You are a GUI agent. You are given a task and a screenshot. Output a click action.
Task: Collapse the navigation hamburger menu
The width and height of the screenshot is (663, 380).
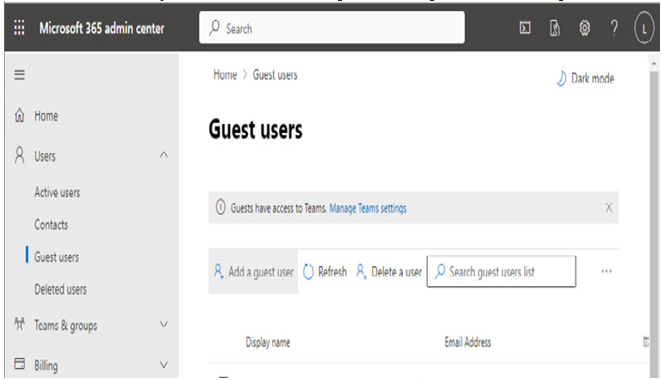tap(19, 75)
